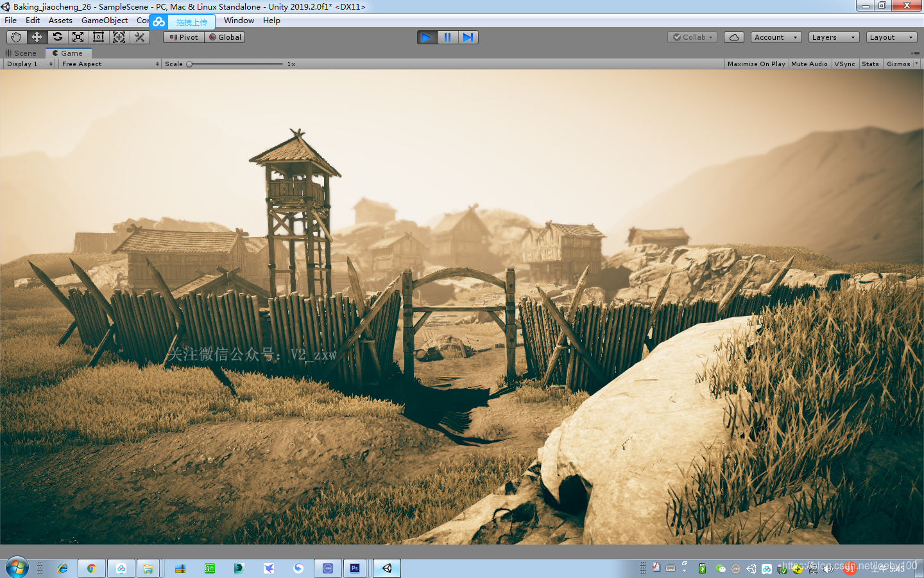Adjust the Scale slider
Viewport: 924px width, 578px height.
tap(235, 64)
